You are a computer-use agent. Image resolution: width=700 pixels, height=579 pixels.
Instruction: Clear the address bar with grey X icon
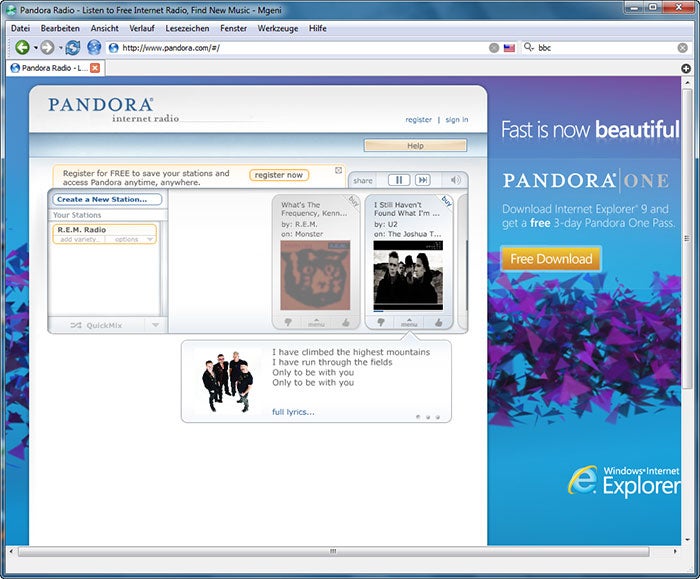pyautogui.click(x=494, y=48)
